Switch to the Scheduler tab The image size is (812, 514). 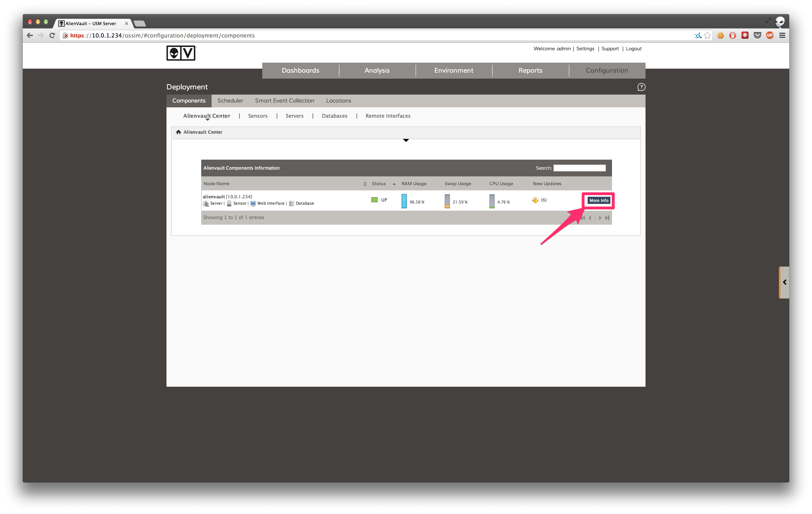point(230,101)
